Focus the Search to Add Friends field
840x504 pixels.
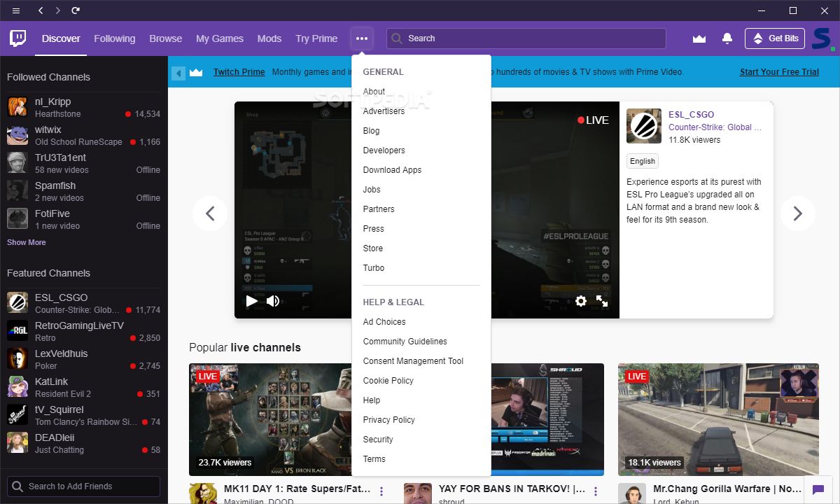coord(84,486)
